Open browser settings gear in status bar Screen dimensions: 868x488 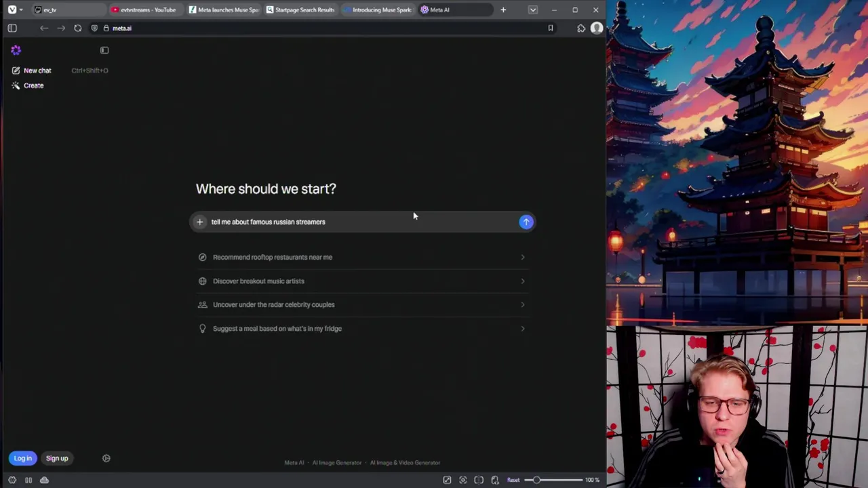click(12, 480)
